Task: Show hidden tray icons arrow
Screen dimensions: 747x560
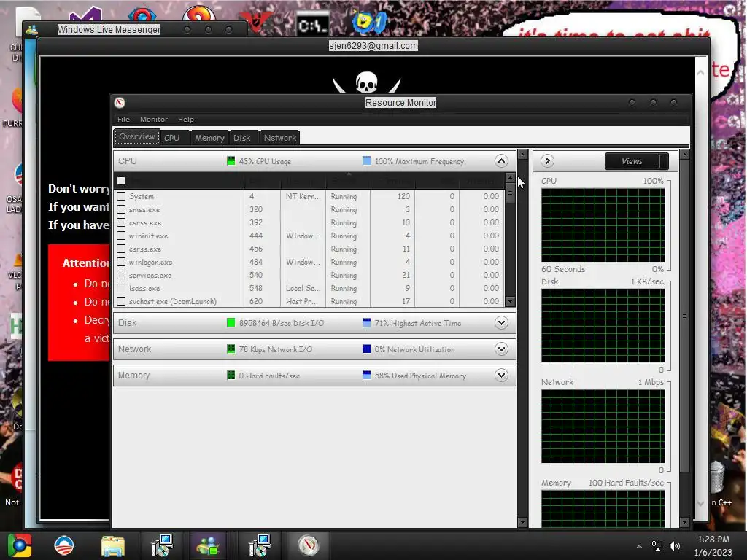Action: pyautogui.click(x=639, y=546)
